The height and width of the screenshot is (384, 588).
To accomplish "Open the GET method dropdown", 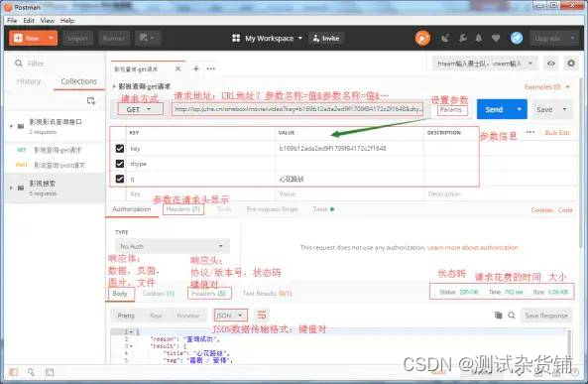I will pos(141,109).
